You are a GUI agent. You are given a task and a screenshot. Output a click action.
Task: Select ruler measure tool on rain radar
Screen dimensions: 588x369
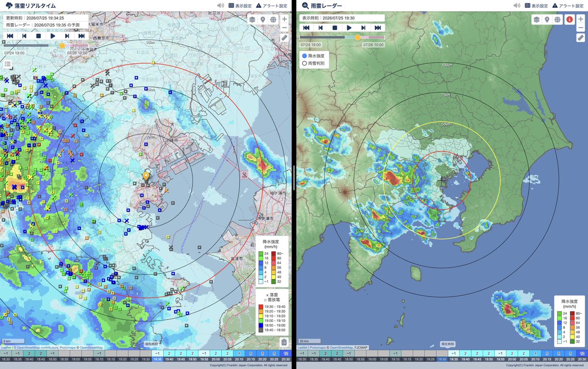[581, 38]
